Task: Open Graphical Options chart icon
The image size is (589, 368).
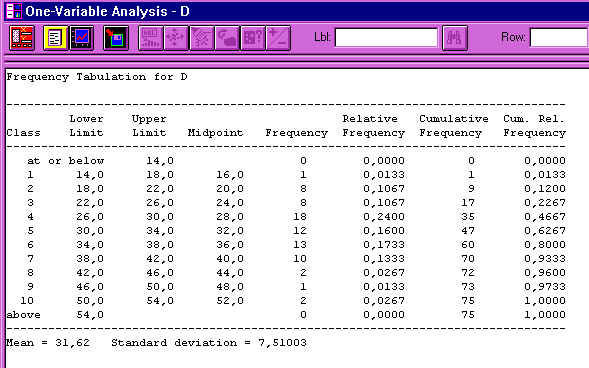Action: pyautogui.click(x=81, y=38)
